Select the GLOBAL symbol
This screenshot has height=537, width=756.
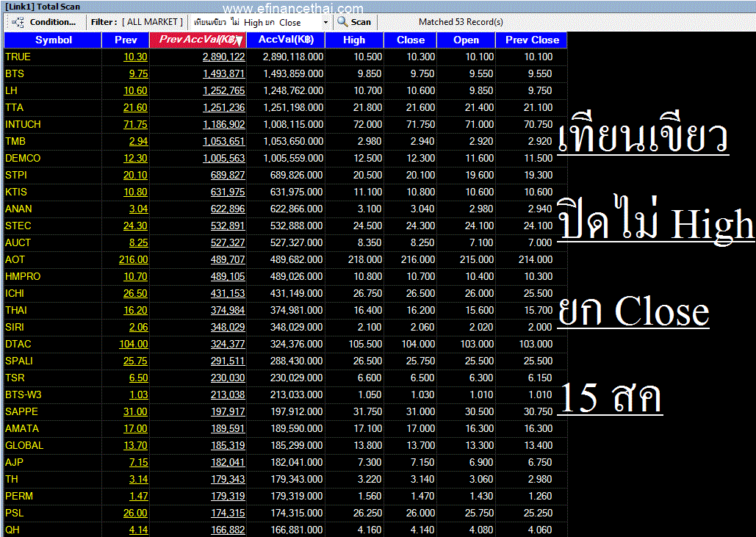pos(24,445)
